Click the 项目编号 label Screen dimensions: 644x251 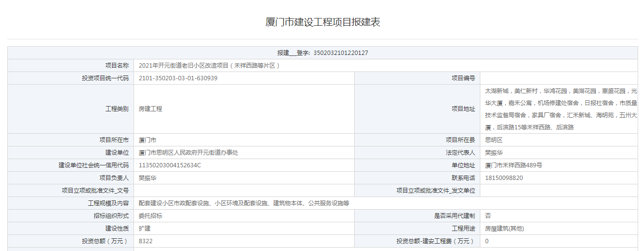click(463, 78)
